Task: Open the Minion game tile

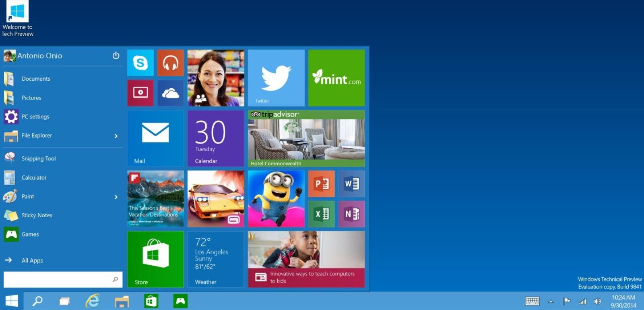Action: click(276, 199)
